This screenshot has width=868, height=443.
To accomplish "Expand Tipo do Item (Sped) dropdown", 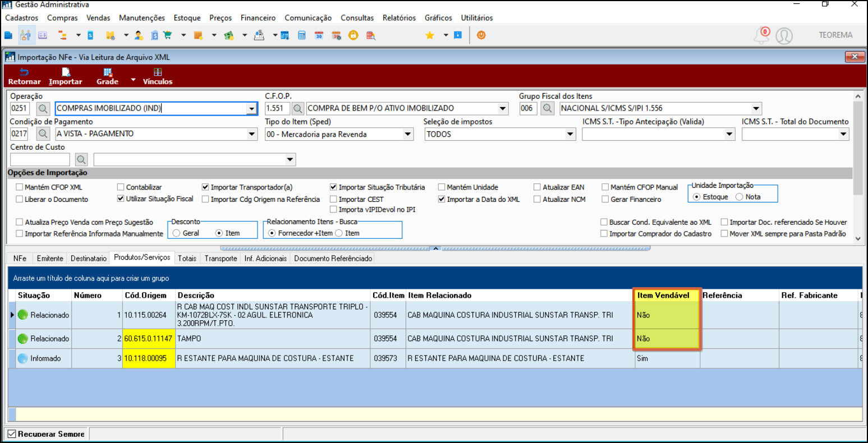I will tap(408, 135).
